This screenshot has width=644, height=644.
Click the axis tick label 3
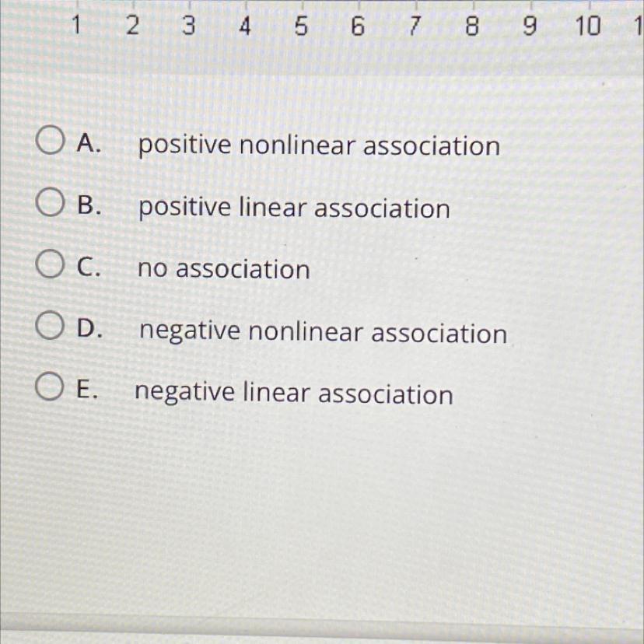tap(187, 27)
